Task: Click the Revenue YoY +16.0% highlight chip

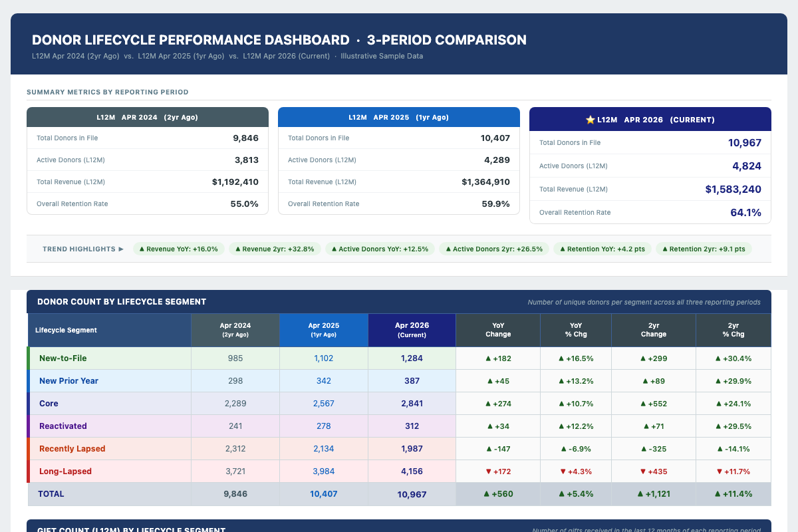Action: 178,249
